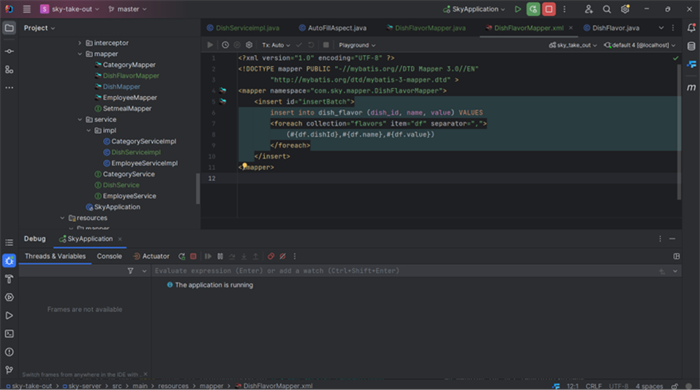The height and width of the screenshot is (390, 700).
Task: Stop the debug session in debug toolbar
Action: click(193, 257)
